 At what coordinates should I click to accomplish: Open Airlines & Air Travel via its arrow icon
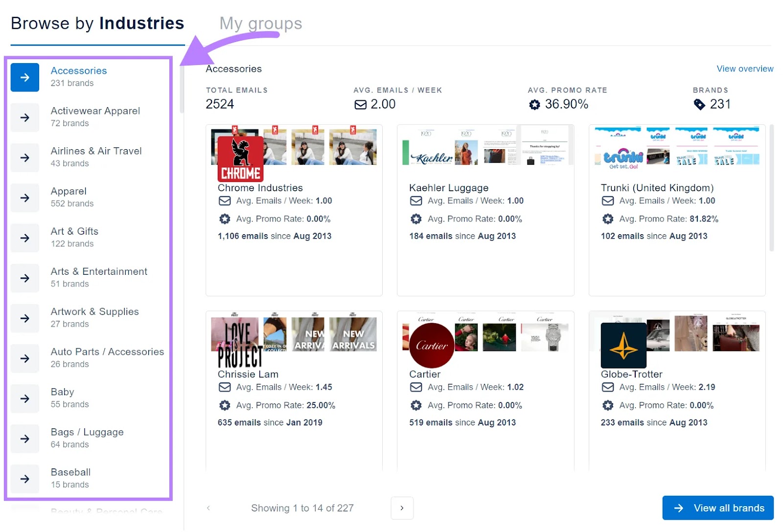24,157
